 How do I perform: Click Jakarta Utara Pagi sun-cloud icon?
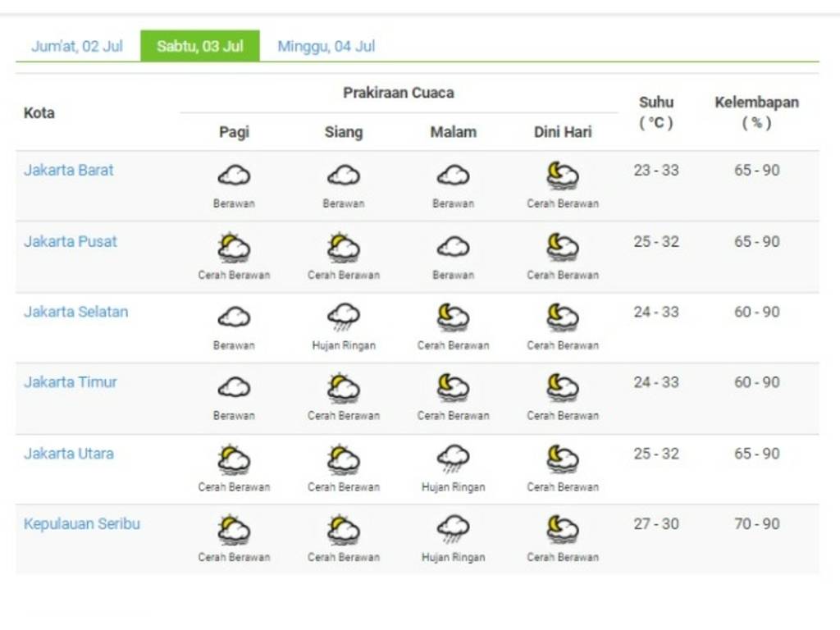234,459
